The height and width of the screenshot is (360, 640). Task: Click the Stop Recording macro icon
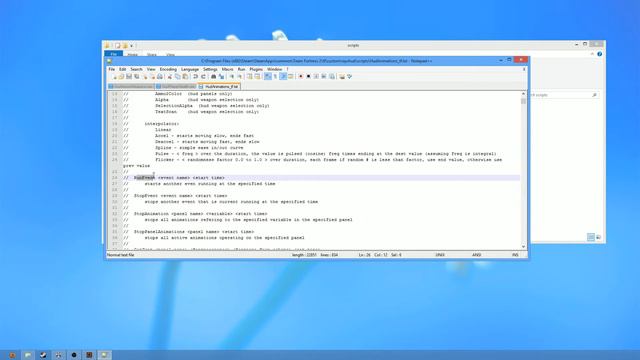pyautogui.click(x=309, y=77)
